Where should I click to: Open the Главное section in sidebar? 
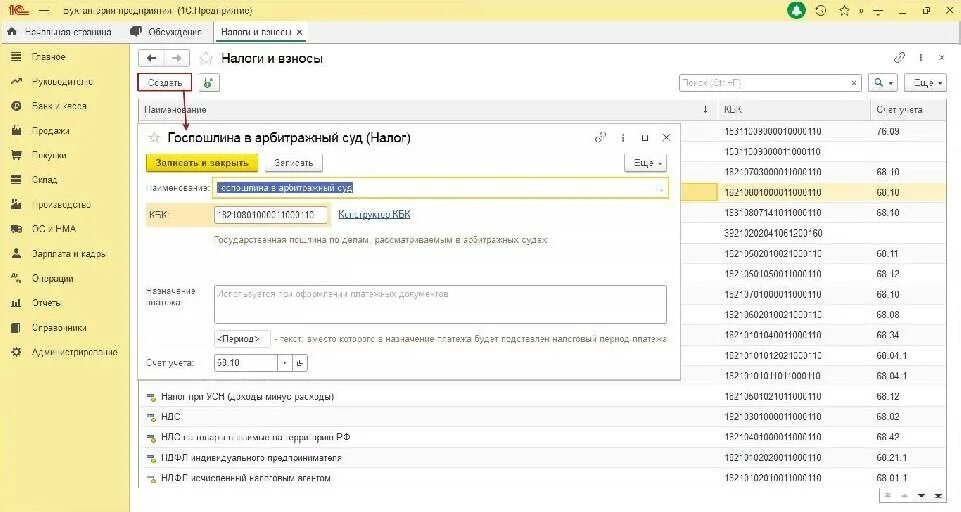point(48,56)
